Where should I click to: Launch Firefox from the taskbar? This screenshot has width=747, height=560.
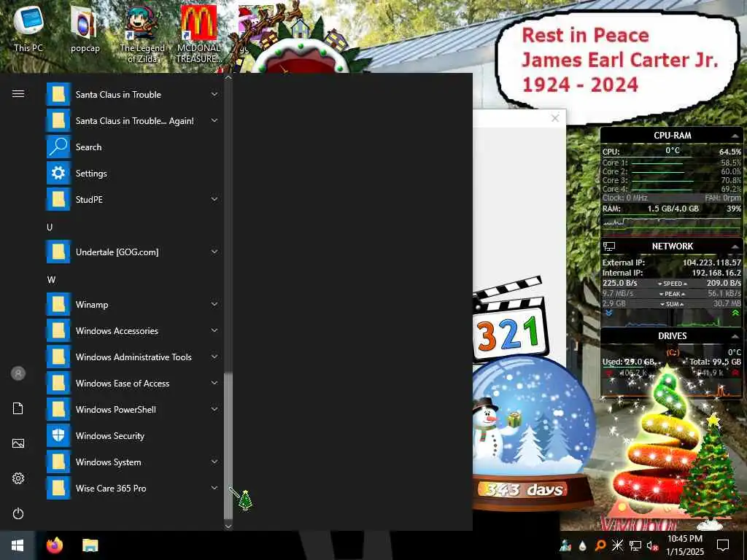coord(55,545)
